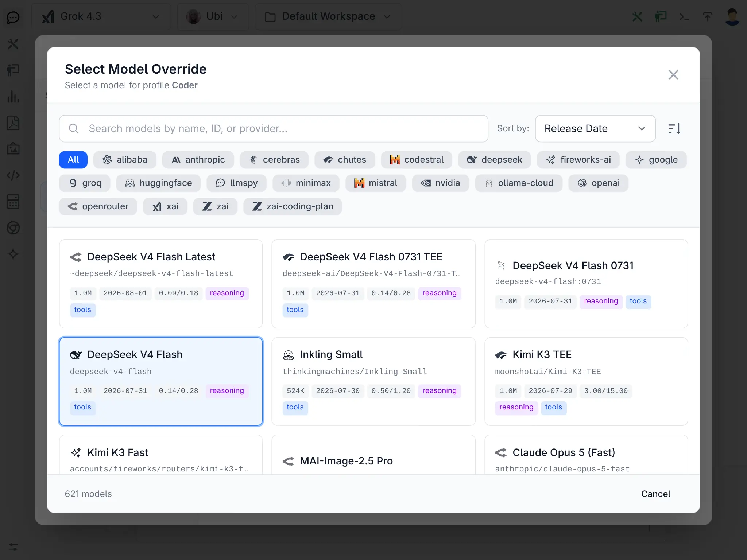The height and width of the screenshot is (560, 747).
Task: Open the bar chart analytics sidebar icon
Action: pyautogui.click(x=13, y=97)
